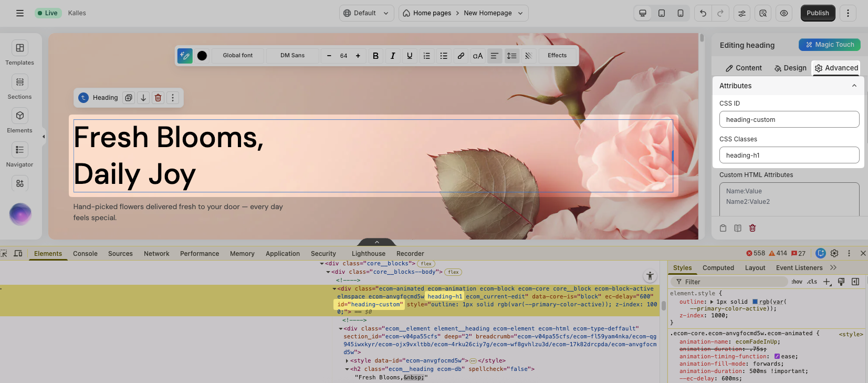The height and width of the screenshot is (383, 868).
Task: Duplicate the Heading element
Action: (129, 98)
